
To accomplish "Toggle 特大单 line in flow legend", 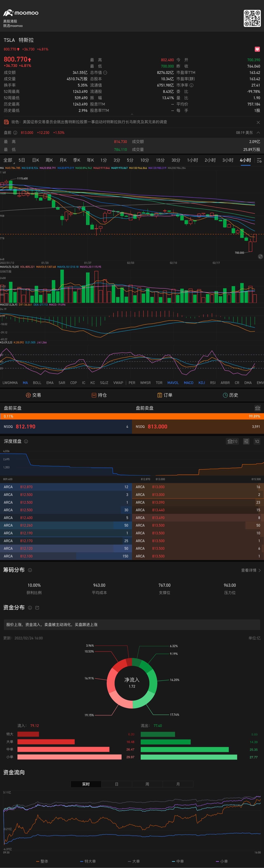I will (88, 861).
